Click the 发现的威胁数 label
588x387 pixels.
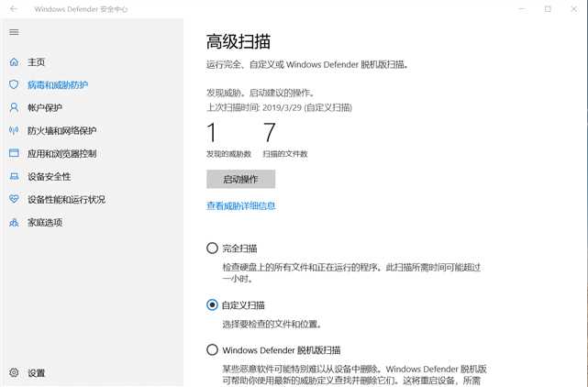tap(228, 154)
